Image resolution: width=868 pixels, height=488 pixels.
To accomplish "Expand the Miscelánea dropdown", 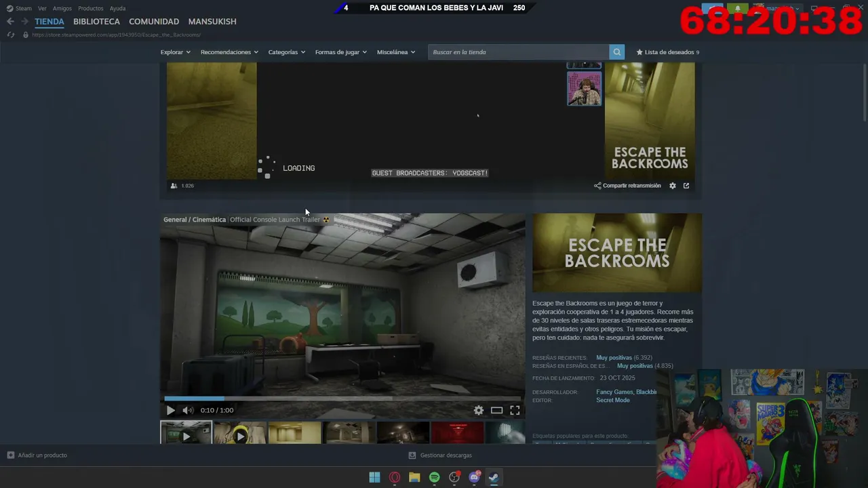I will (x=396, y=52).
